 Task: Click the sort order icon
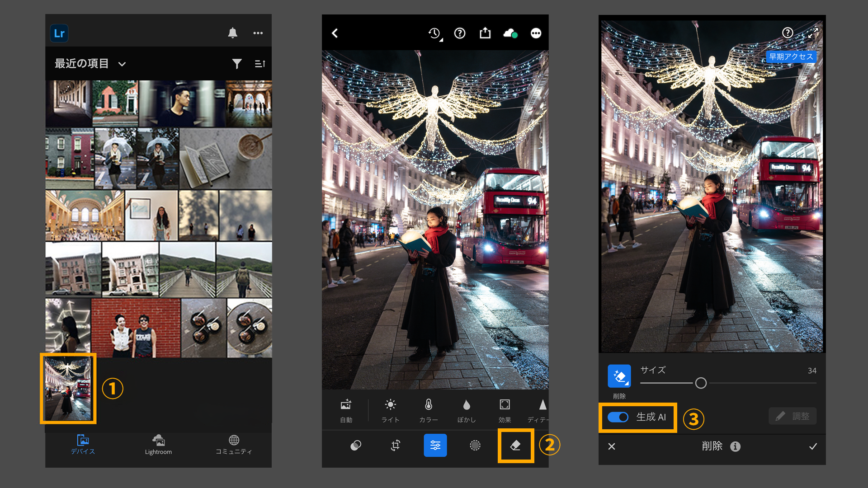click(x=260, y=64)
